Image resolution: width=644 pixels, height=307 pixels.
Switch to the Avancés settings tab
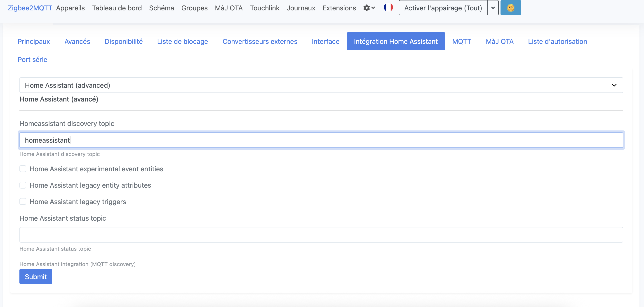(x=77, y=41)
